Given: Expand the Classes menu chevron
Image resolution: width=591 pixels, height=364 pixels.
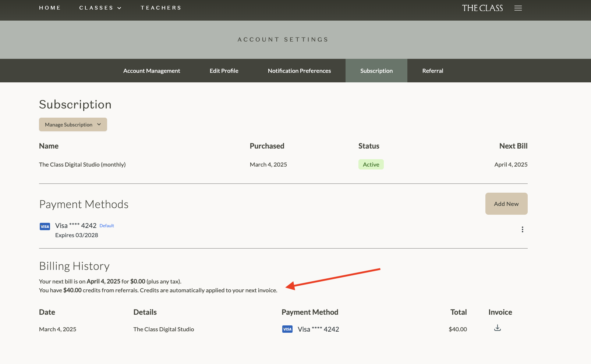Looking at the screenshot, I should (x=119, y=8).
